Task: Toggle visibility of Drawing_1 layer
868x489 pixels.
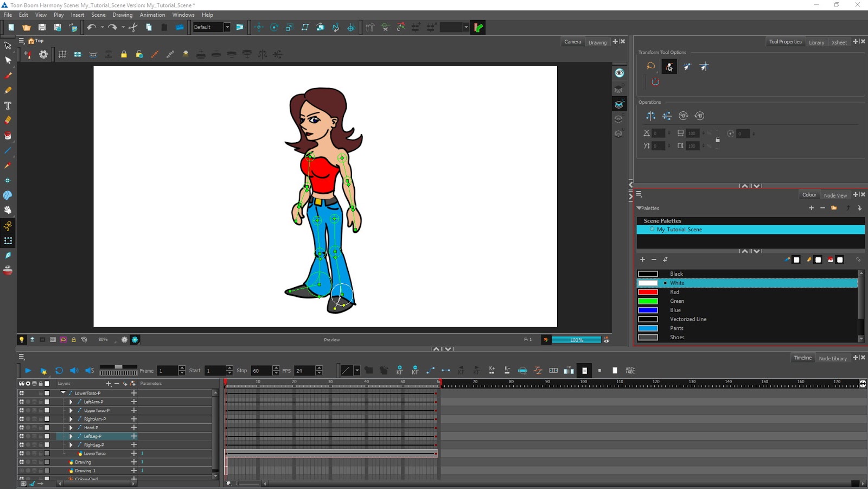Action: point(22,471)
